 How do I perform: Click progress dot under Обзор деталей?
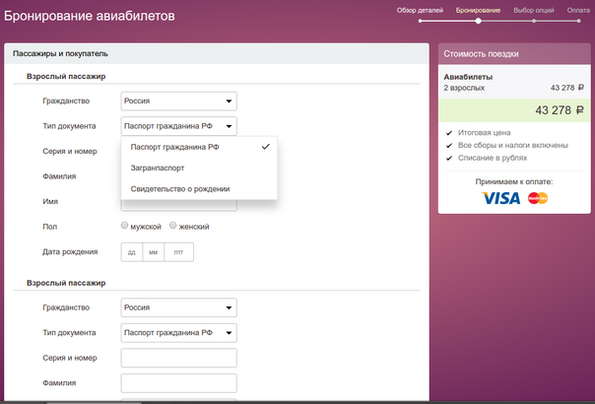(420, 21)
